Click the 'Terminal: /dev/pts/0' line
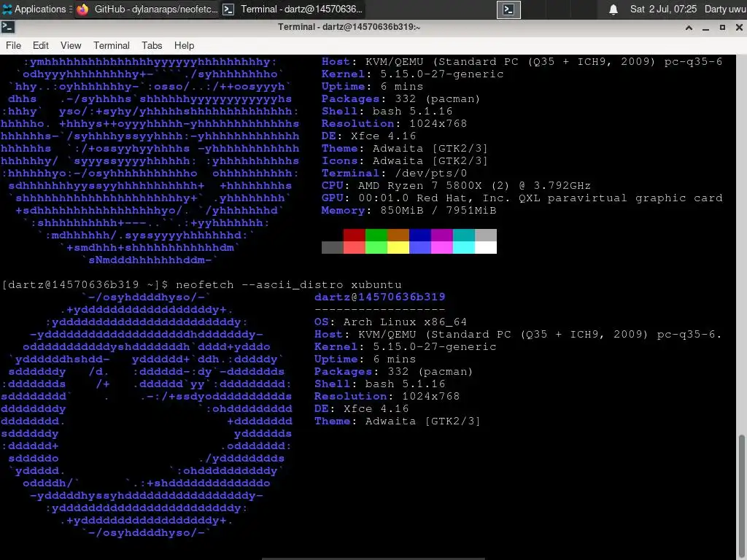Screen dimensions: 747x560 point(395,174)
